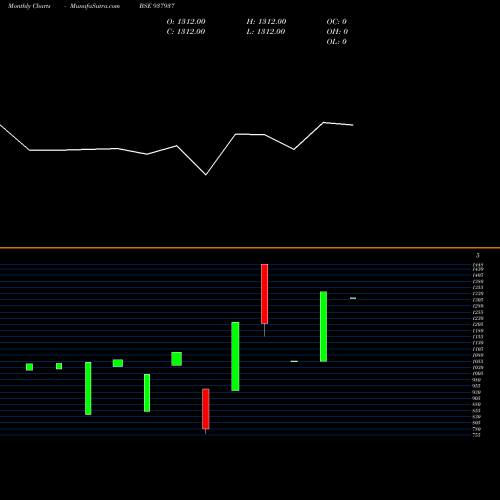
Task: Click the 955 price axis label
Action: [x=477, y=386]
